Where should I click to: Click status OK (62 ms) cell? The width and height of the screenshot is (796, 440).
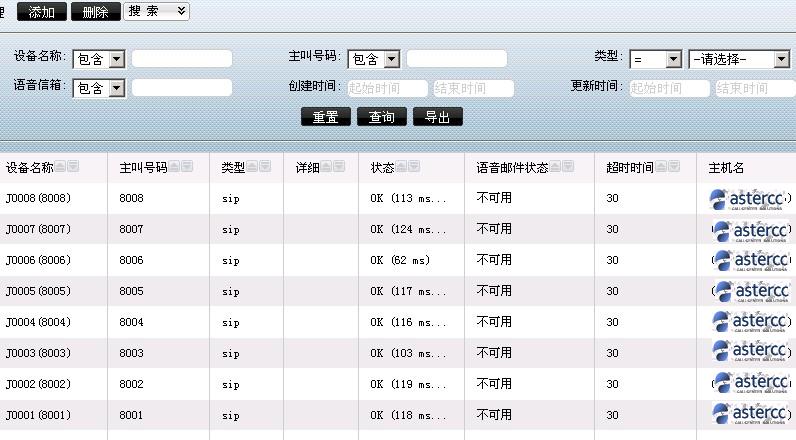click(x=400, y=260)
